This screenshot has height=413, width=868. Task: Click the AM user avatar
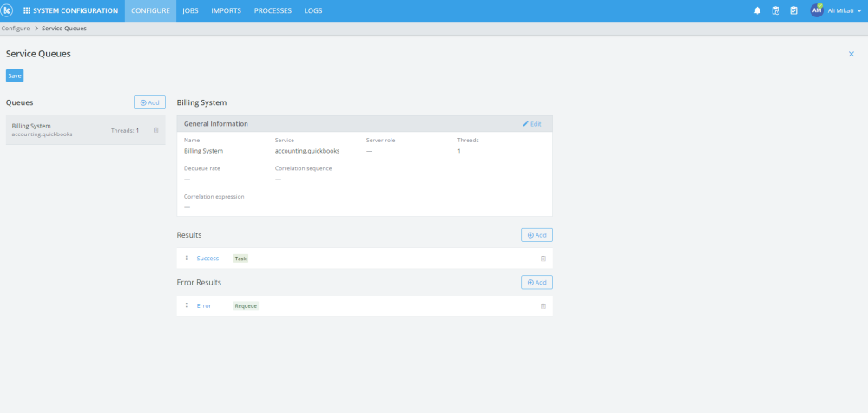(x=817, y=10)
